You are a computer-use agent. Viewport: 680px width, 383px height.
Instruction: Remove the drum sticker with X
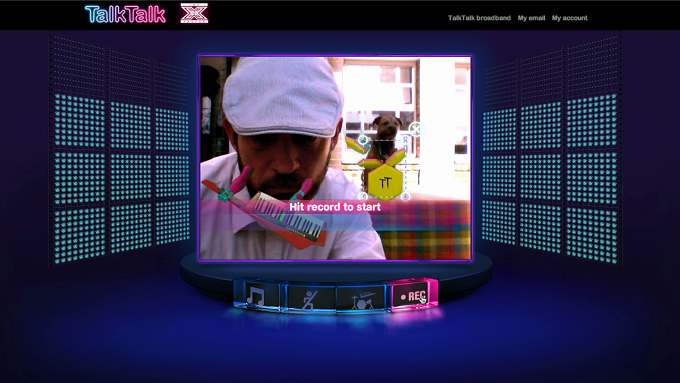coord(416,129)
